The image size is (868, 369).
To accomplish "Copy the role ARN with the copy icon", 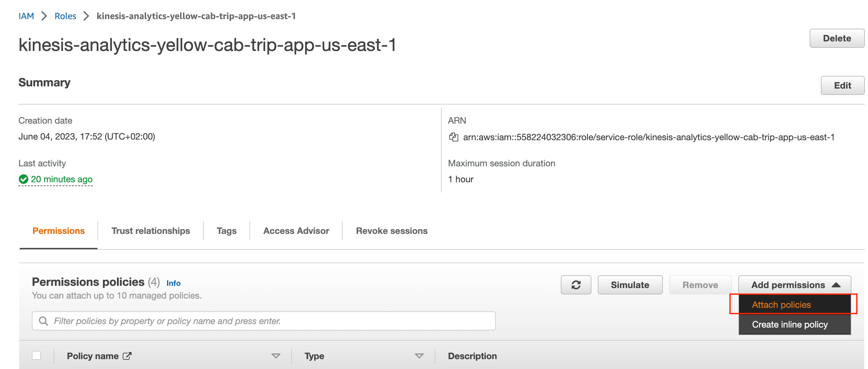I will tap(453, 137).
